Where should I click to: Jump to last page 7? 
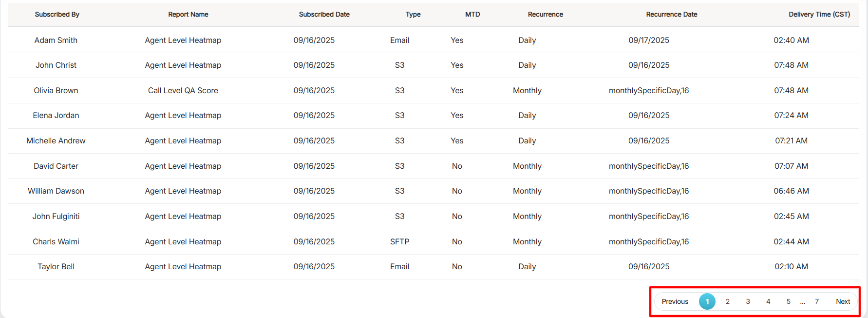[817, 301]
